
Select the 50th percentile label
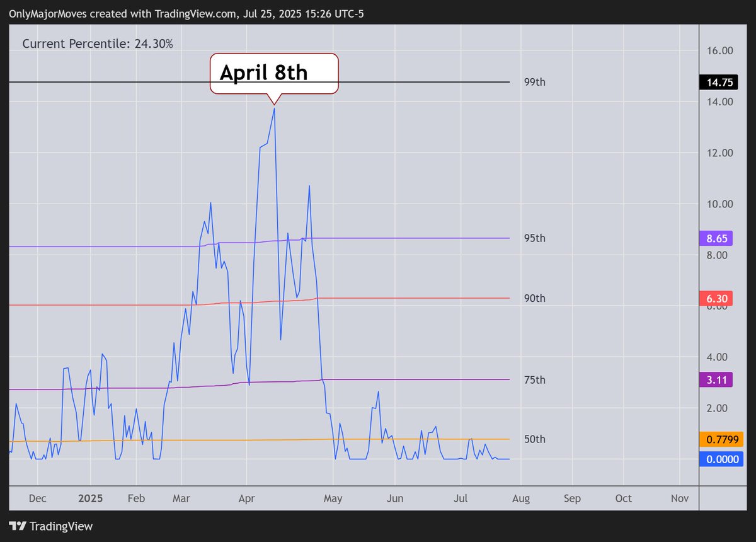pyautogui.click(x=535, y=439)
